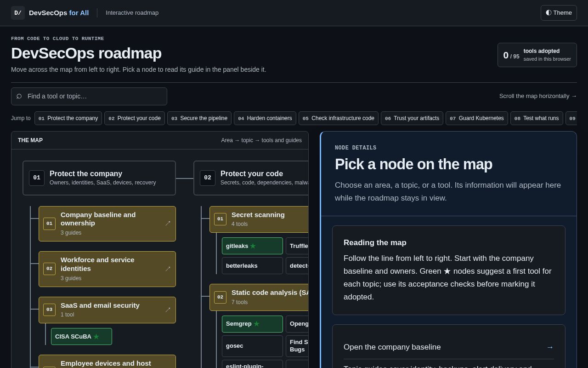Jump to 02 Protect your code
This screenshot has width=588, height=368.
pos(135,118)
